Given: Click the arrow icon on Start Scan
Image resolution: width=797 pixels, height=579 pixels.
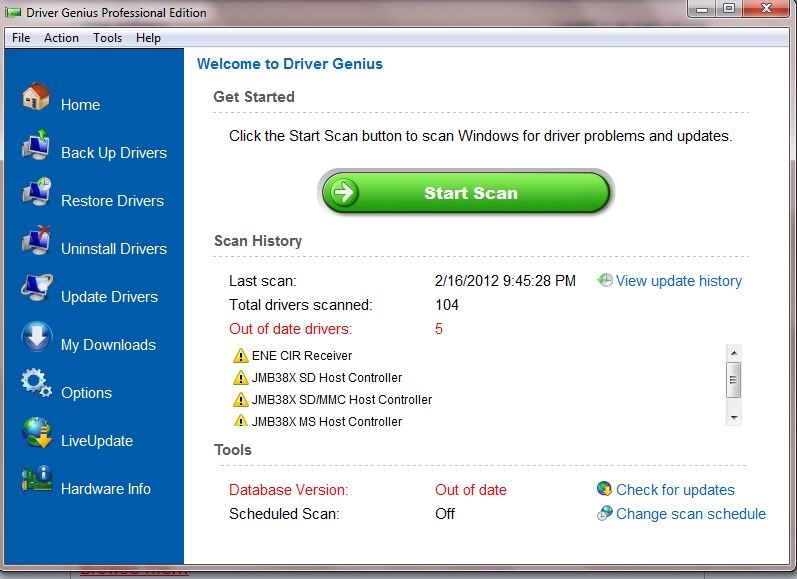Looking at the screenshot, I should (344, 192).
